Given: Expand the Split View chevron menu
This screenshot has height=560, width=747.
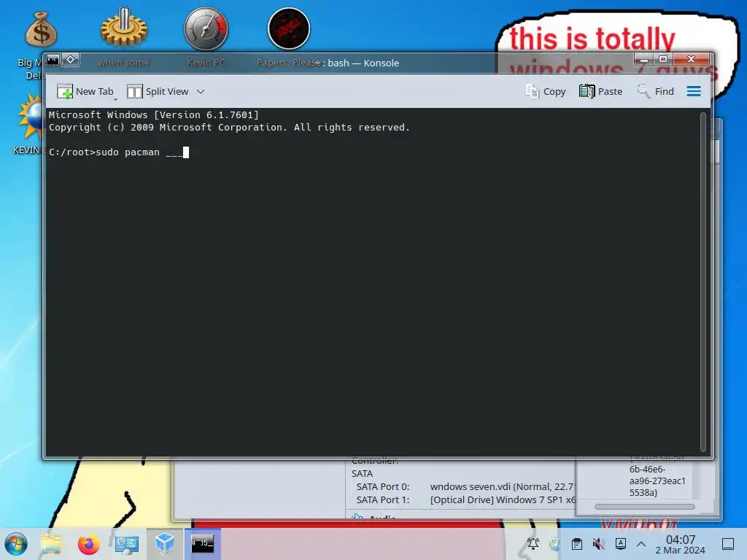Looking at the screenshot, I should pyautogui.click(x=201, y=91).
